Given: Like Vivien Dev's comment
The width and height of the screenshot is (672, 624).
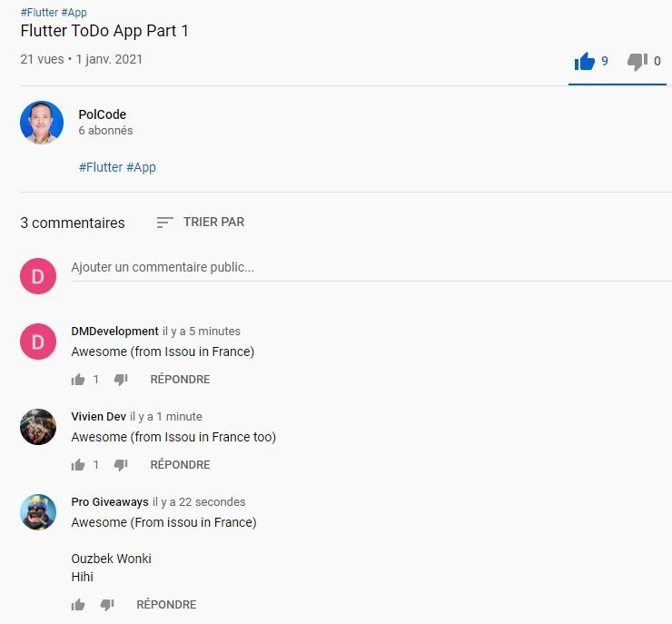Looking at the screenshot, I should pos(78,464).
